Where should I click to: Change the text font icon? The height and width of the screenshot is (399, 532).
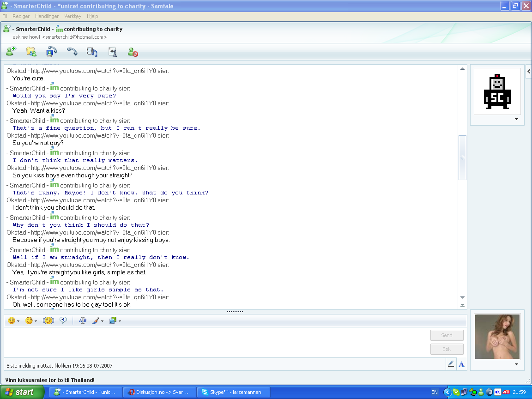pos(83,320)
